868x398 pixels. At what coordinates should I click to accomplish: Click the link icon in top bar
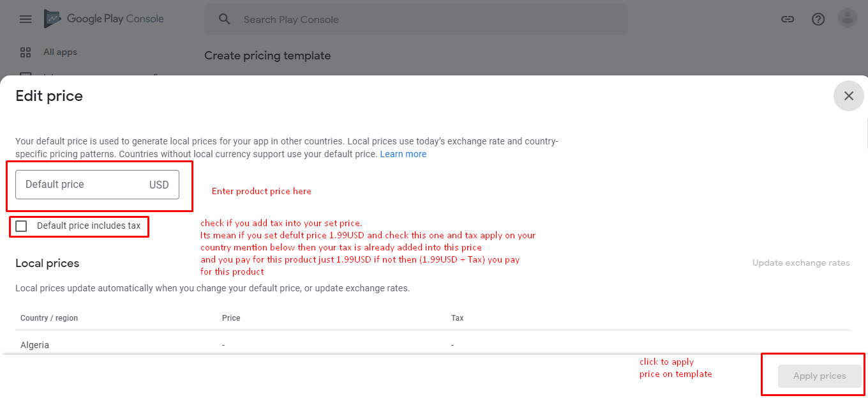pos(788,19)
